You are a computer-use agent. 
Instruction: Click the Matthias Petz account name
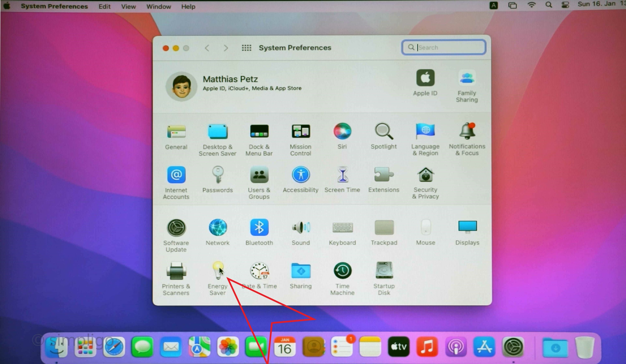[x=230, y=79]
